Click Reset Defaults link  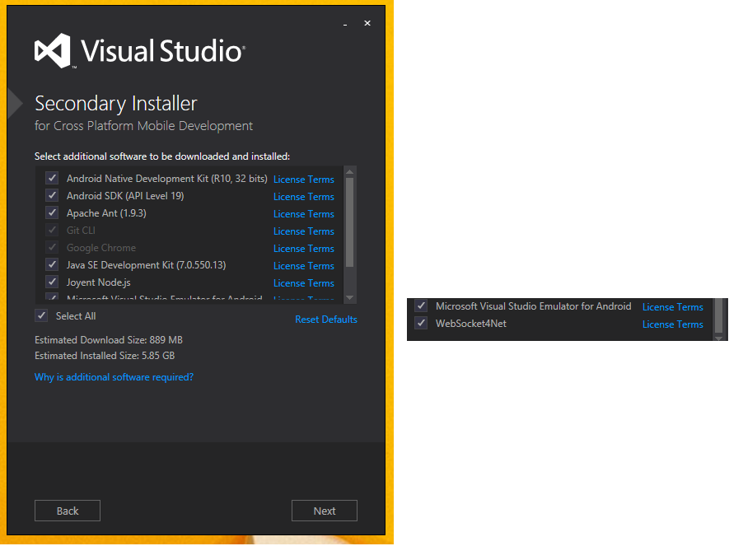326,320
